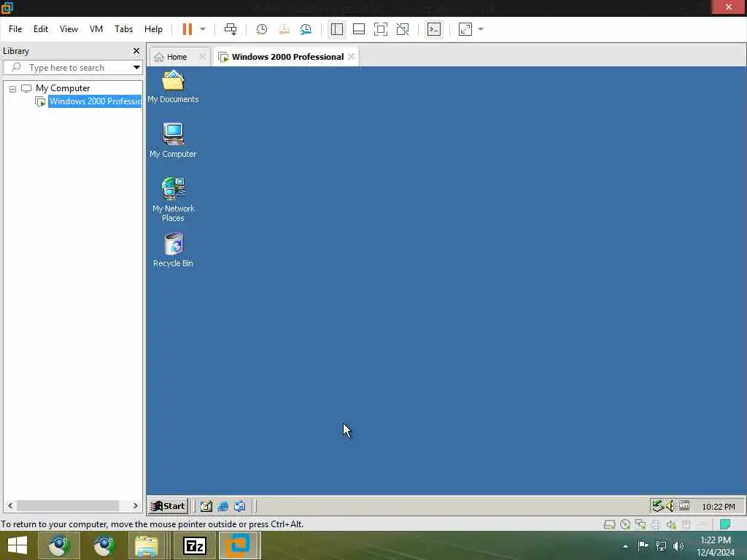Screen dimensions: 747x560
Task: Click the VMware Tools tray icon
Action: click(684, 506)
